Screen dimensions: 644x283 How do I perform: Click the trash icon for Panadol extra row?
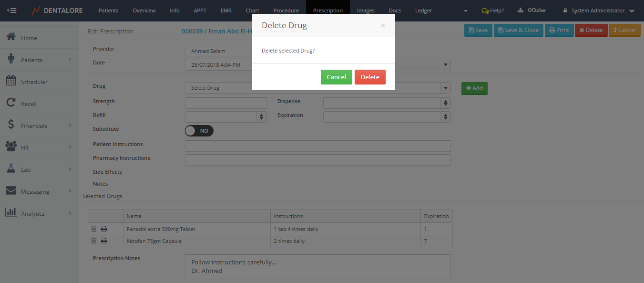[94, 229]
